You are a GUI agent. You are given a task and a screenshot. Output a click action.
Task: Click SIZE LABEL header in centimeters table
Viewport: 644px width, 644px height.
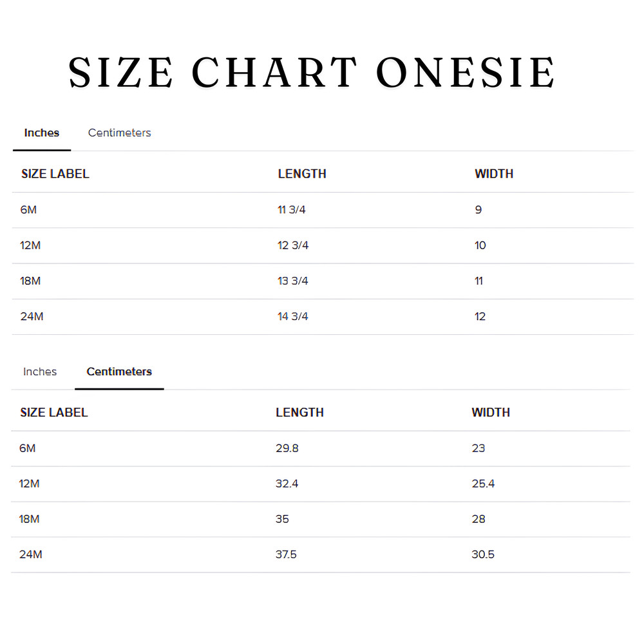pyautogui.click(x=54, y=413)
